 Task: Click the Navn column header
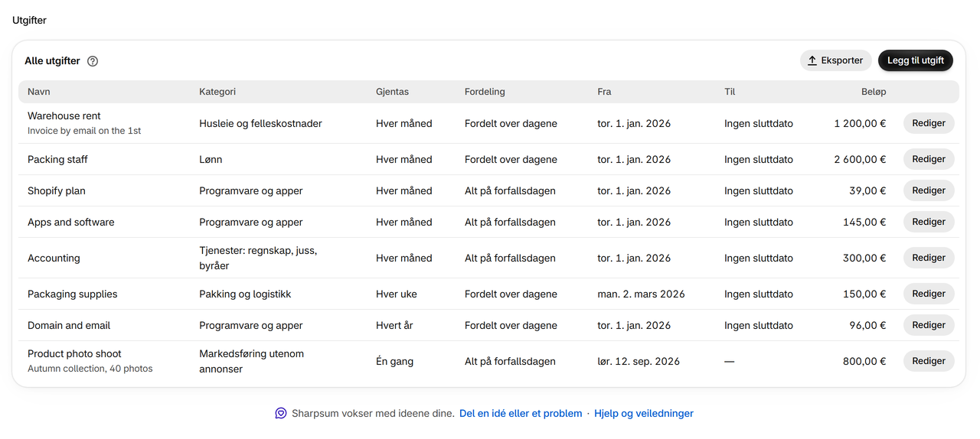click(x=39, y=92)
